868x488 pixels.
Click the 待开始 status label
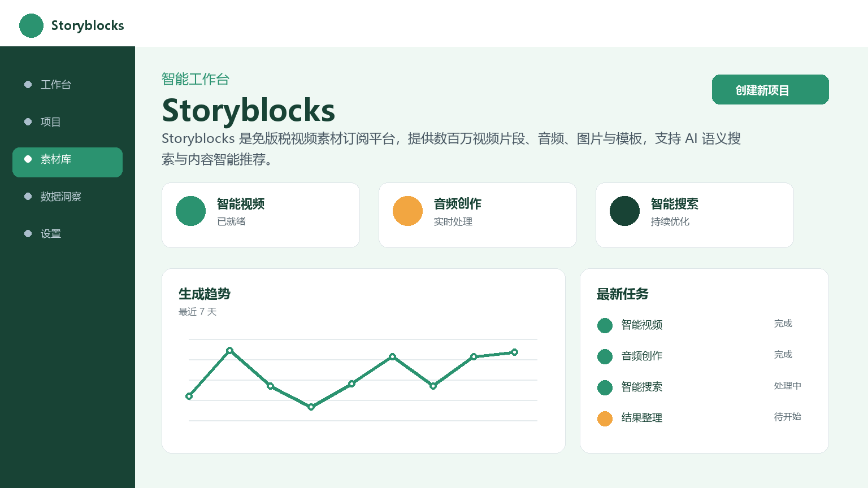coord(788,417)
